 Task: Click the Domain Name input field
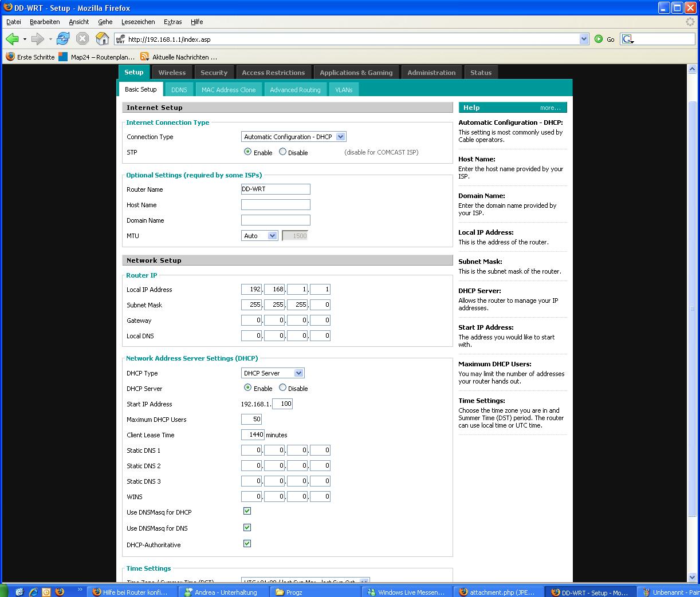click(276, 220)
